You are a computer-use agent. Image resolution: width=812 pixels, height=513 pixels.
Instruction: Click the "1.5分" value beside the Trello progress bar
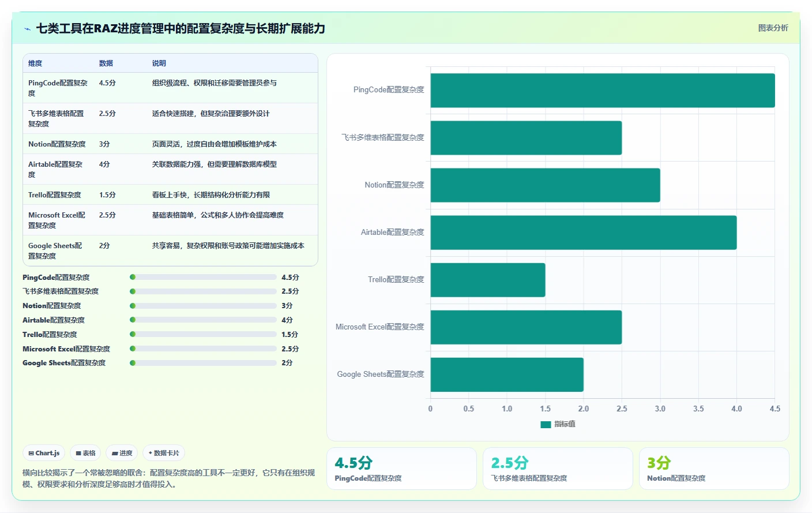pos(290,335)
